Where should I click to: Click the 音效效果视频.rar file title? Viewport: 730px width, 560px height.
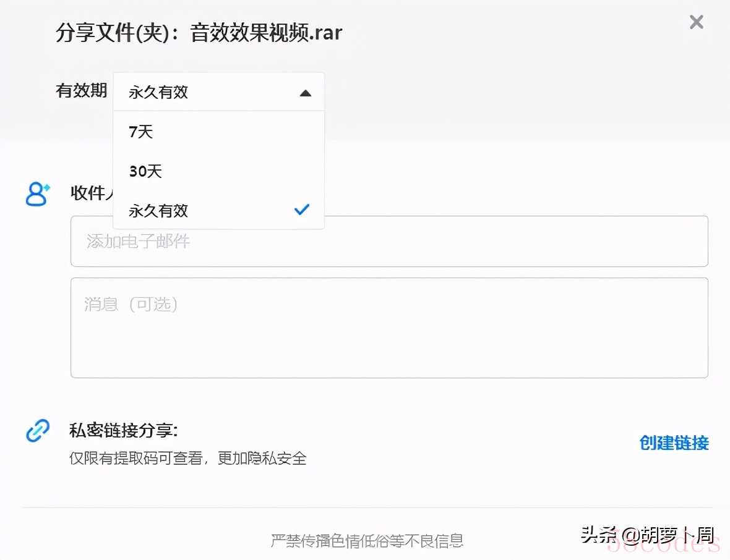pos(266,33)
